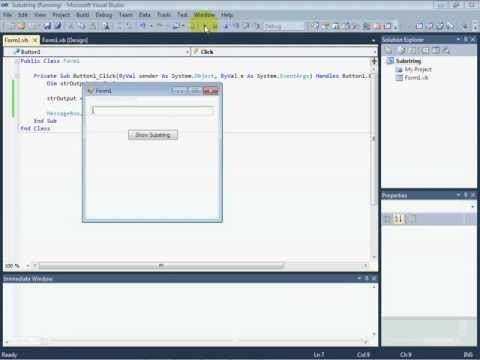Click Show All Files in Solution Explorer toolbar
This screenshot has height=360, width=480.
coord(403,50)
